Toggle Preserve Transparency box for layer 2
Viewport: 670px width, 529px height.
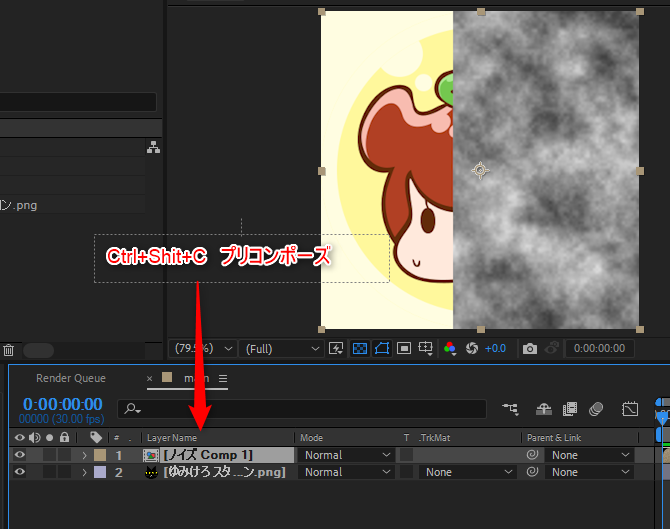click(x=406, y=472)
